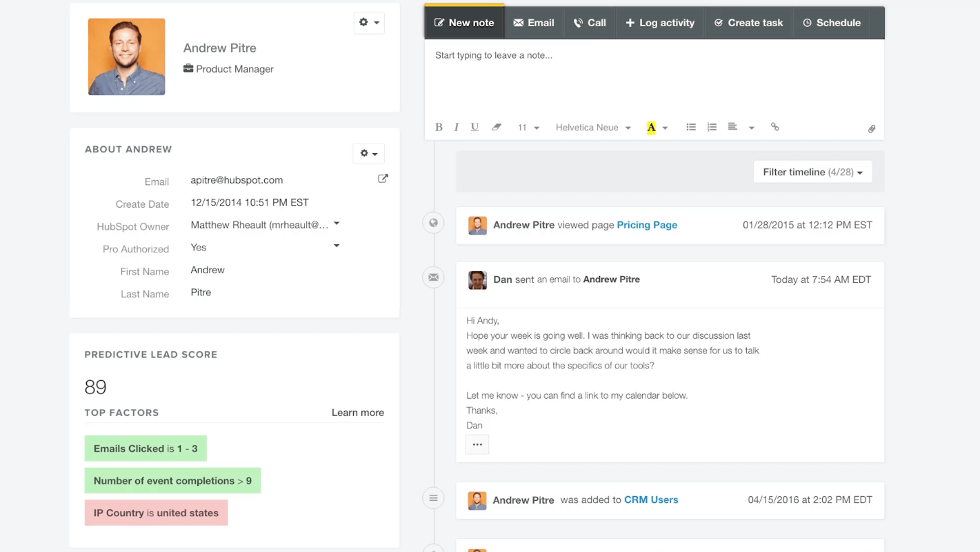The image size is (980, 552).
Task: Open email external link icon beside apitre@hubspot.com
Action: pyautogui.click(x=383, y=179)
